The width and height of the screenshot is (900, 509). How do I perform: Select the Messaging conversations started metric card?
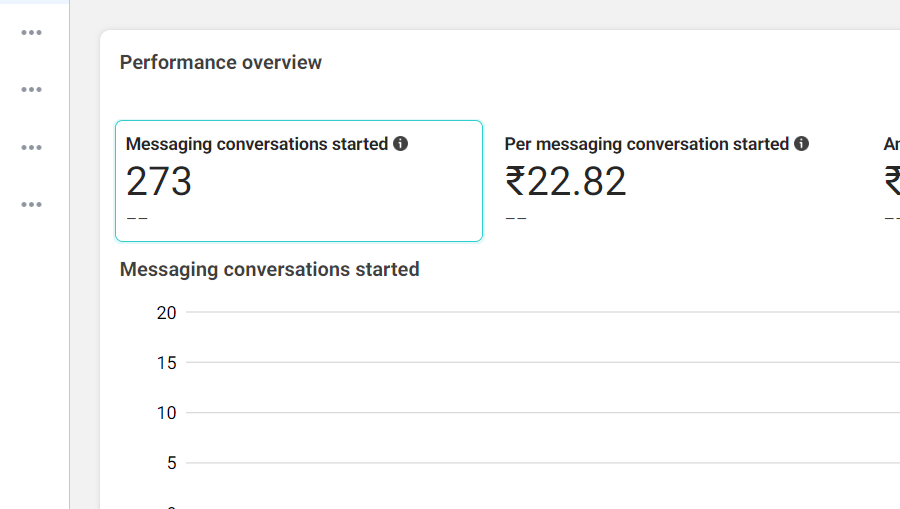tap(298, 181)
